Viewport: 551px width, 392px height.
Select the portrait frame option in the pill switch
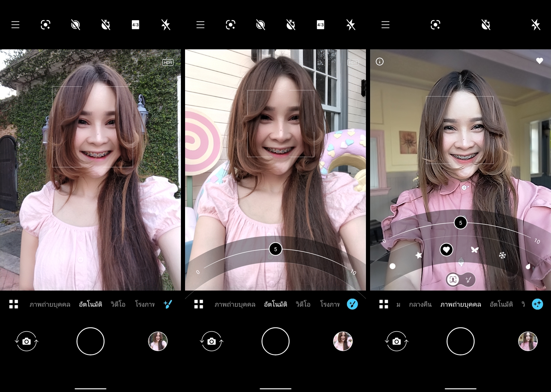click(453, 279)
